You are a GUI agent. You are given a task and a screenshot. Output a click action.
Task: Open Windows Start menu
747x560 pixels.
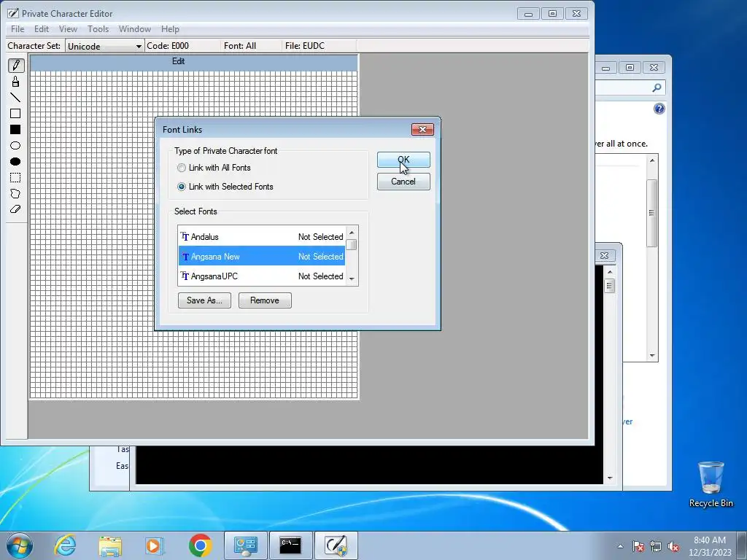pyautogui.click(x=20, y=545)
